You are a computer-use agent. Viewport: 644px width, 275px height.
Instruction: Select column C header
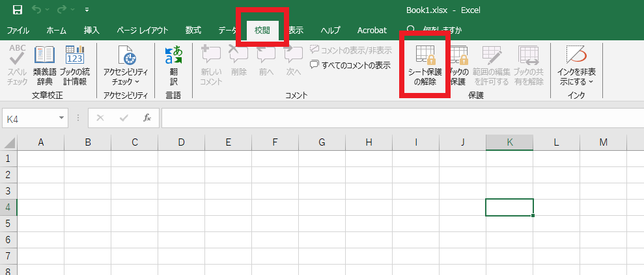click(x=135, y=142)
